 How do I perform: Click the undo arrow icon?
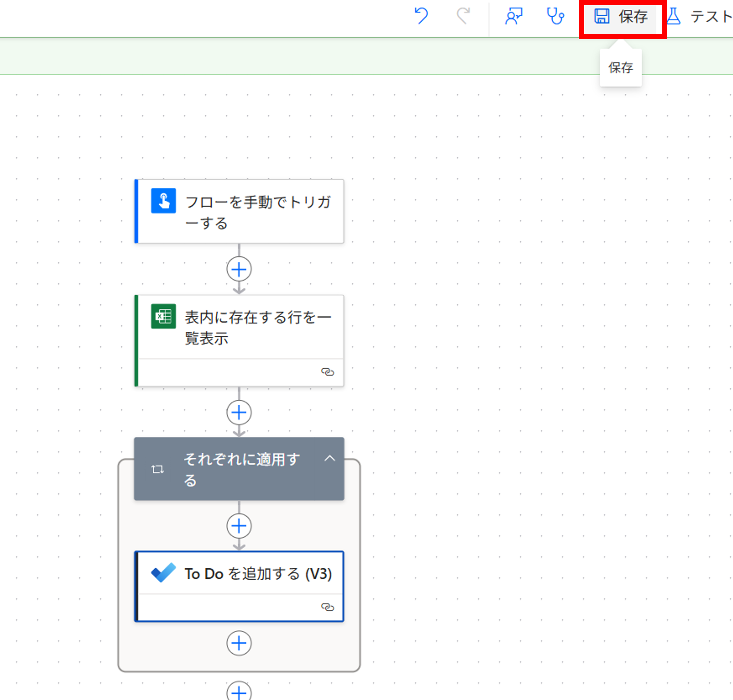(x=421, y=16)
